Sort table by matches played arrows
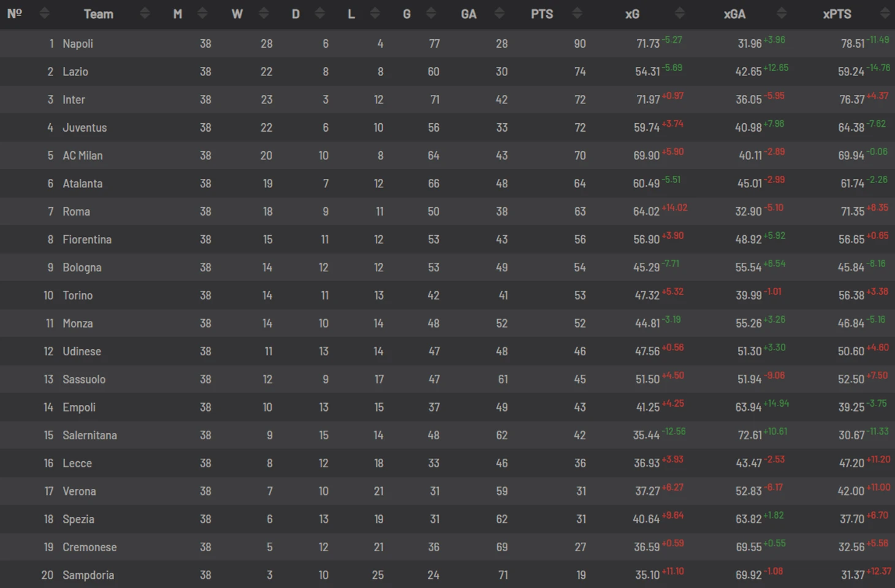Image resolution: width=895 pixels, height=588 pixels. click(x=203, y=13)
